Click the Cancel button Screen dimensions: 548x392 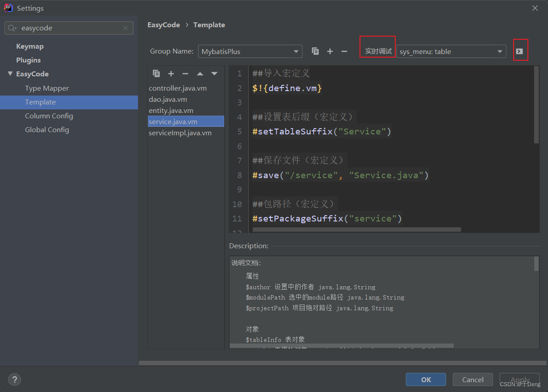(473, 379)
